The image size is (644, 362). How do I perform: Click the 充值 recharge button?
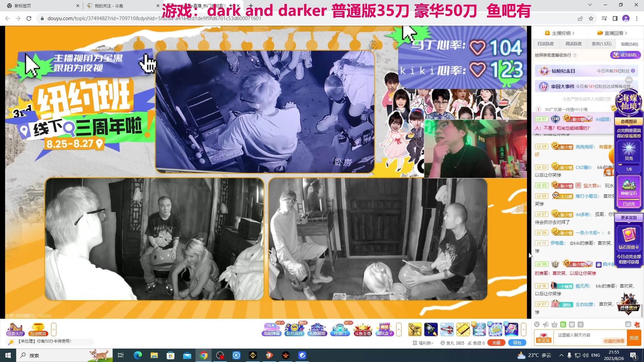coord(496,343)
